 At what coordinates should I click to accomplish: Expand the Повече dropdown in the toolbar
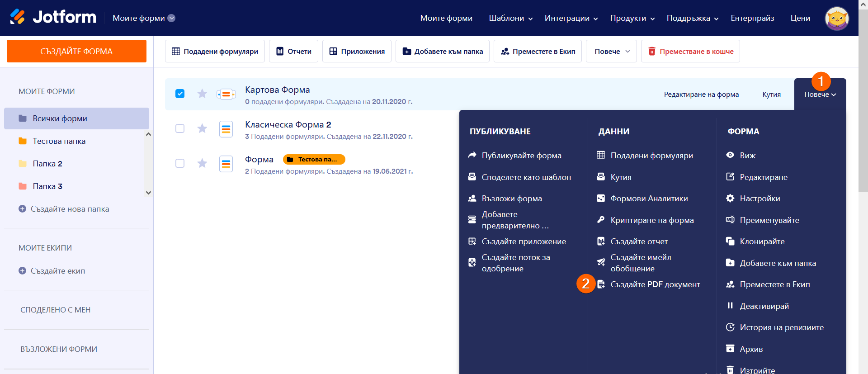pyautogui.click(x=611, y=52)
